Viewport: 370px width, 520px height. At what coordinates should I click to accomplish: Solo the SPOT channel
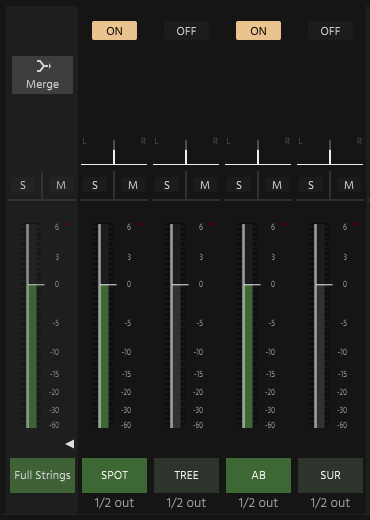95,185
